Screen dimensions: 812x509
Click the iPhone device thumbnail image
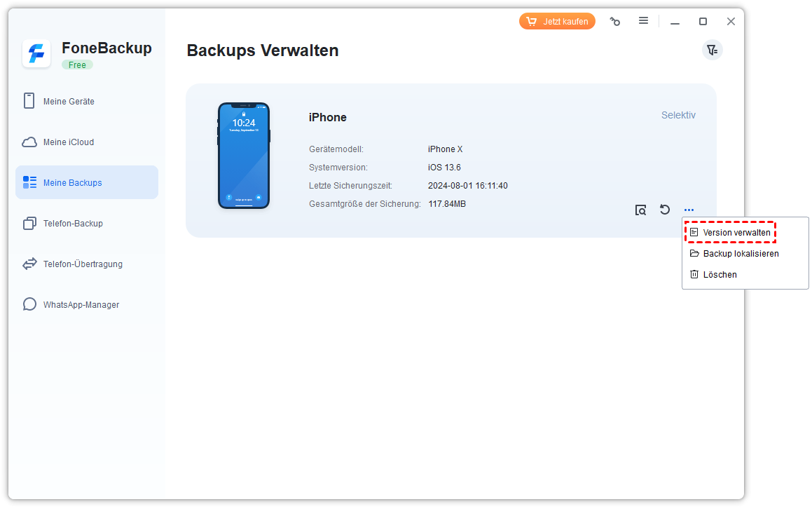coord(244,156)
